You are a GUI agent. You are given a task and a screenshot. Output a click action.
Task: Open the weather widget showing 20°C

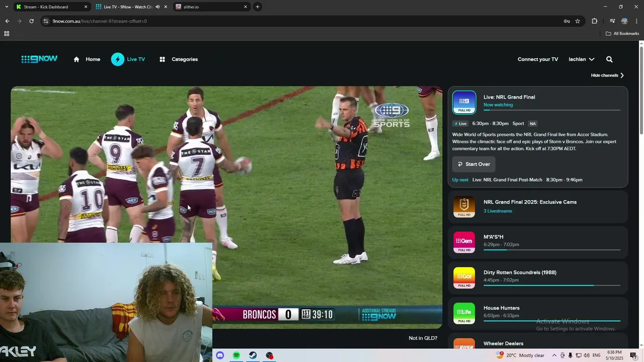[520, 355]
